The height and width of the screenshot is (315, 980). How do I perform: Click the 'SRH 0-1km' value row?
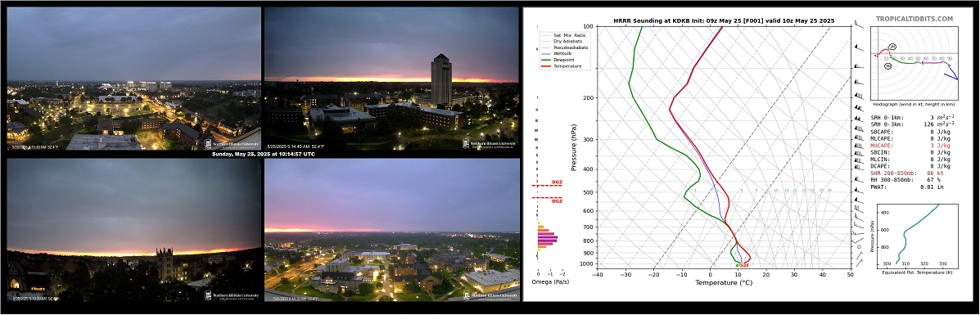913,118
